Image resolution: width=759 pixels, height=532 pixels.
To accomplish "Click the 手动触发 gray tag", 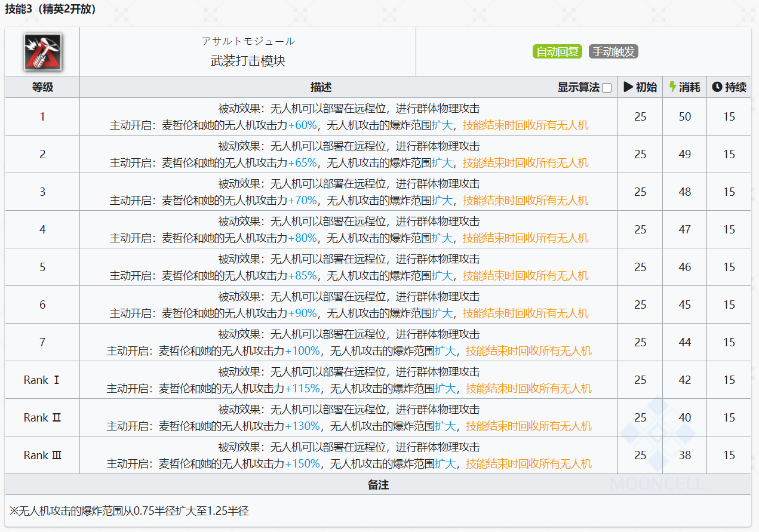I will coord(613,51).
